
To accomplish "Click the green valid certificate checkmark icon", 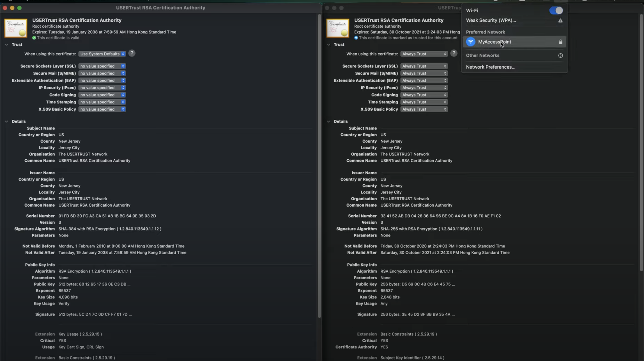I will click(34, 38).
